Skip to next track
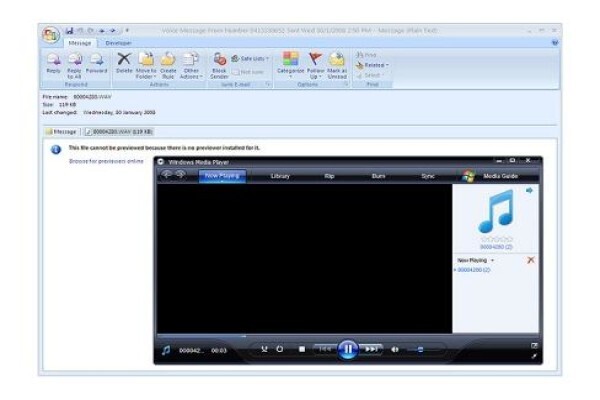This screenshot has width=600, height=400. [370, 349]
